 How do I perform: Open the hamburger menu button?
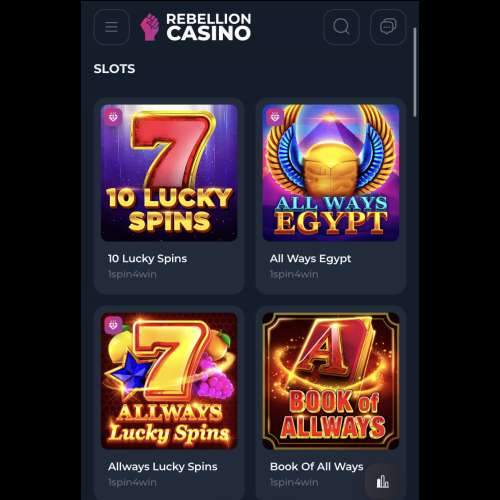111,27
